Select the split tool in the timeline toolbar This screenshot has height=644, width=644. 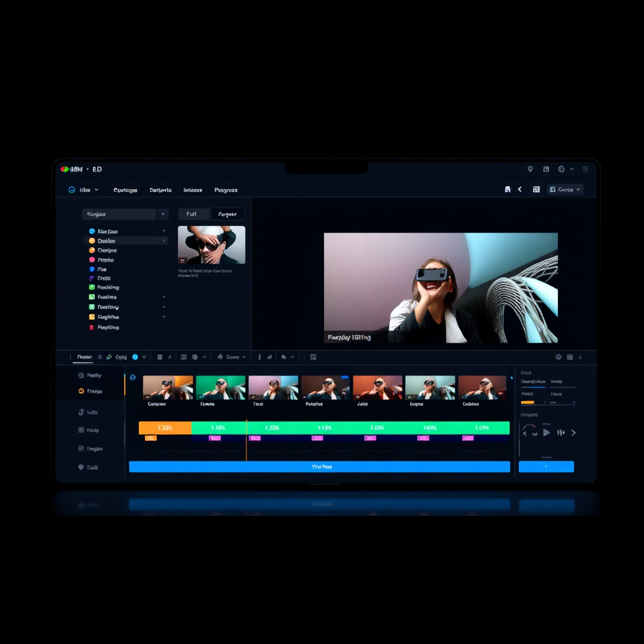[x=109, y=357]
